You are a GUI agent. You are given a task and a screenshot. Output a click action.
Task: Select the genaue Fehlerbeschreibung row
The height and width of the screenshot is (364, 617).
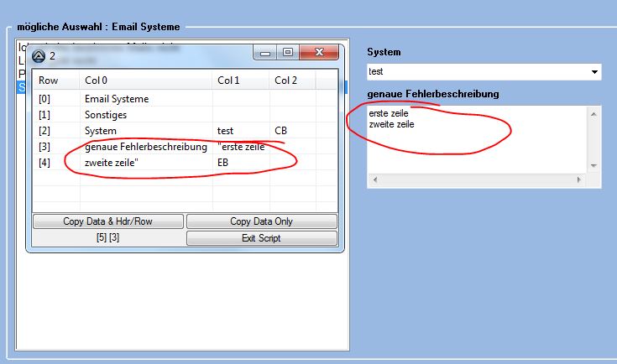click(x=145, y=147)
